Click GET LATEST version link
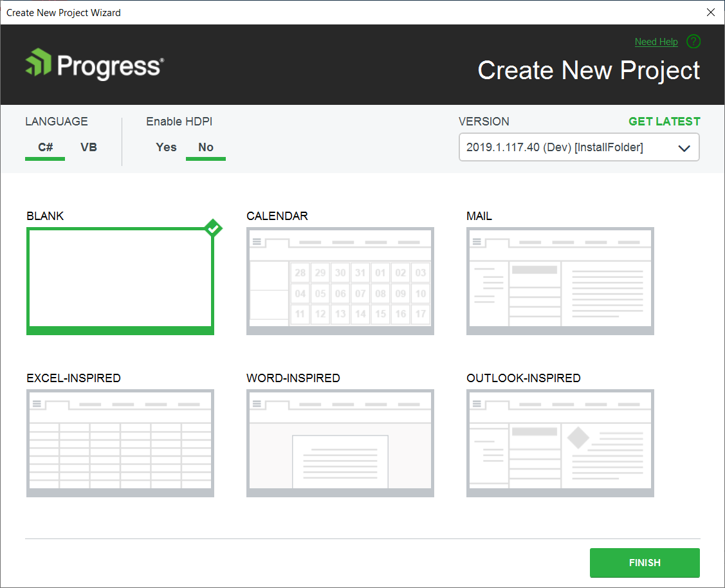 (x=664, y=122)
